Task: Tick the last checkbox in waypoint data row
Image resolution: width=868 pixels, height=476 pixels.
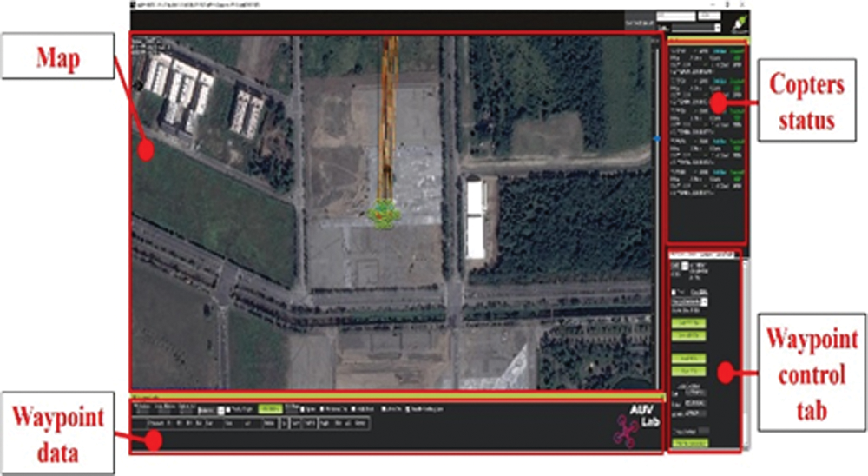Action: (405, 409)
